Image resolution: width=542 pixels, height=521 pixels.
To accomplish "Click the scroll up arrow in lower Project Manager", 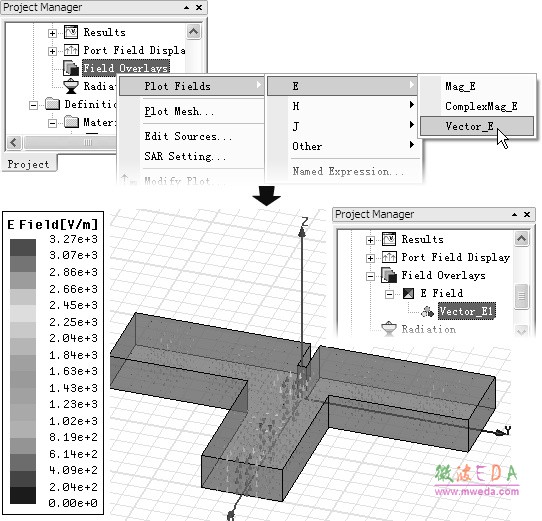I will [521, 238].
